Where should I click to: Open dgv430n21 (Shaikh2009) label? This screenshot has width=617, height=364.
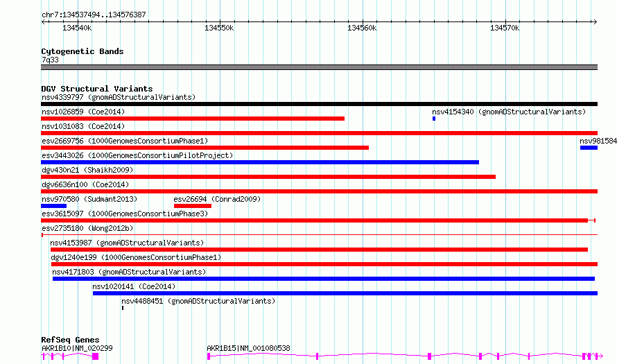(87, 170)
